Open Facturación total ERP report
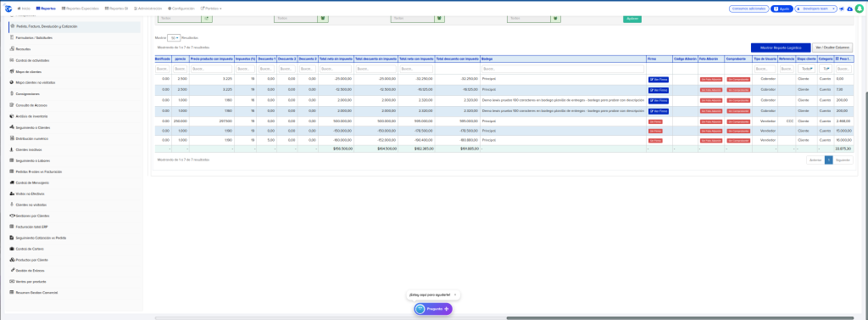 click(32, 227)
